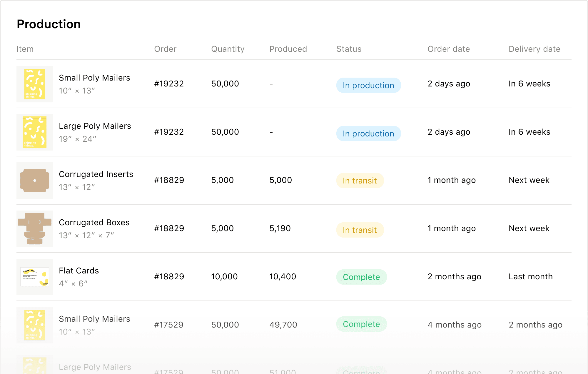588x374 pixels.
Task: Click the produced value 49,700
Action: coord(283,325)
